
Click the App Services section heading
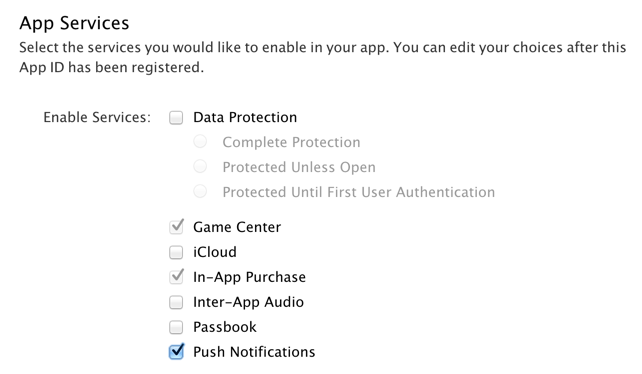pos(75,23)
